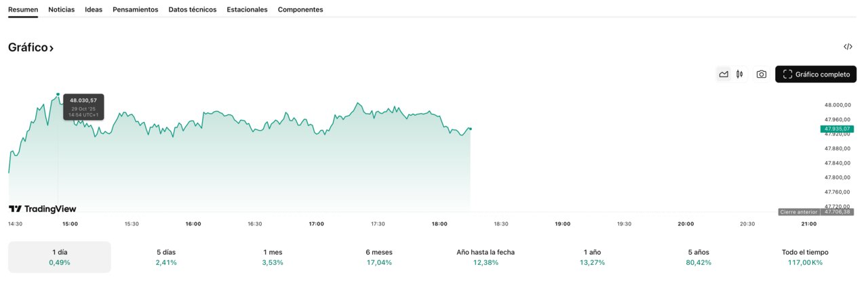Choose Año hasta la fecha range
Image resolution: width=868 pixels, height=294 pixels.
point(486,257)
